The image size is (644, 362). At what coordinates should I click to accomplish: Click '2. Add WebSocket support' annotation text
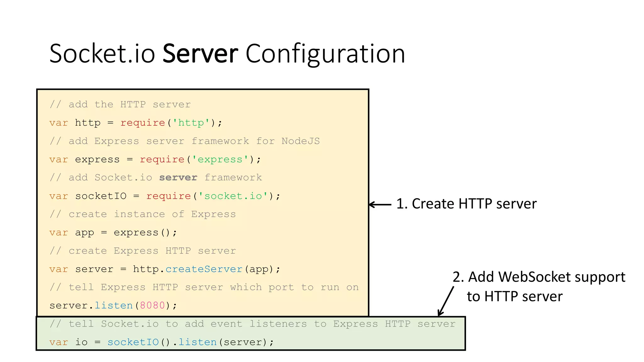pos(539,277)
